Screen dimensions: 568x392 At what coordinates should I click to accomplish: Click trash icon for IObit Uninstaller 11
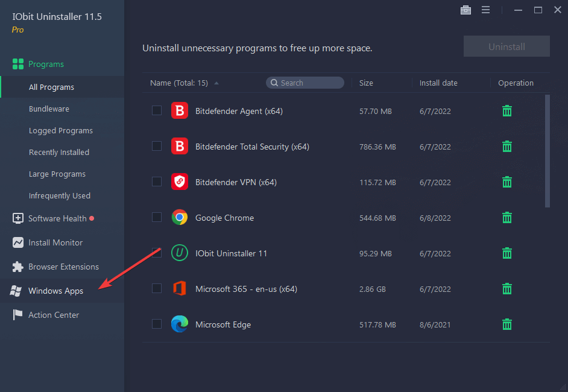point(506,253)
